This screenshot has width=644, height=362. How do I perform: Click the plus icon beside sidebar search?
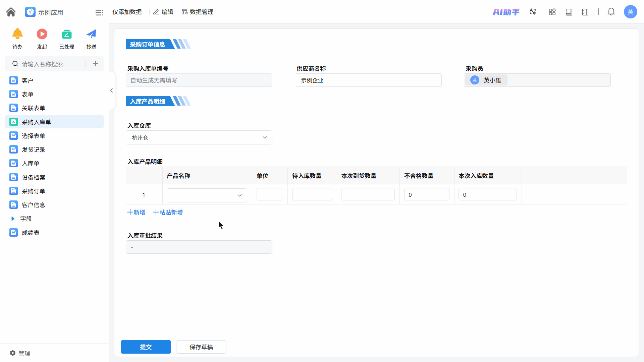[96, 64]
